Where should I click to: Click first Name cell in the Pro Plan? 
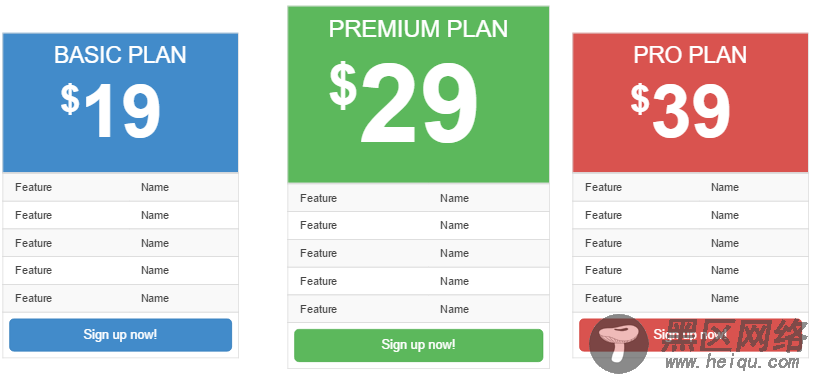725,187
